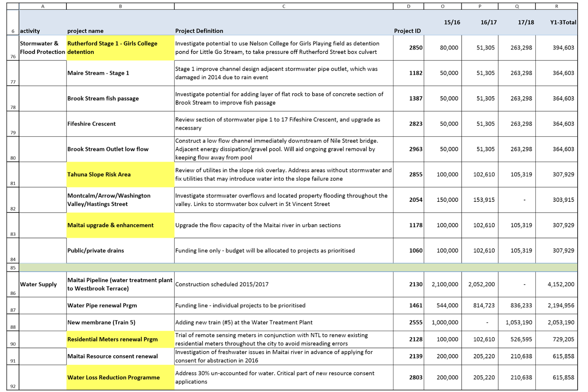Click the '17/18' column heading

pyautogui.click(x=517, y=22)
